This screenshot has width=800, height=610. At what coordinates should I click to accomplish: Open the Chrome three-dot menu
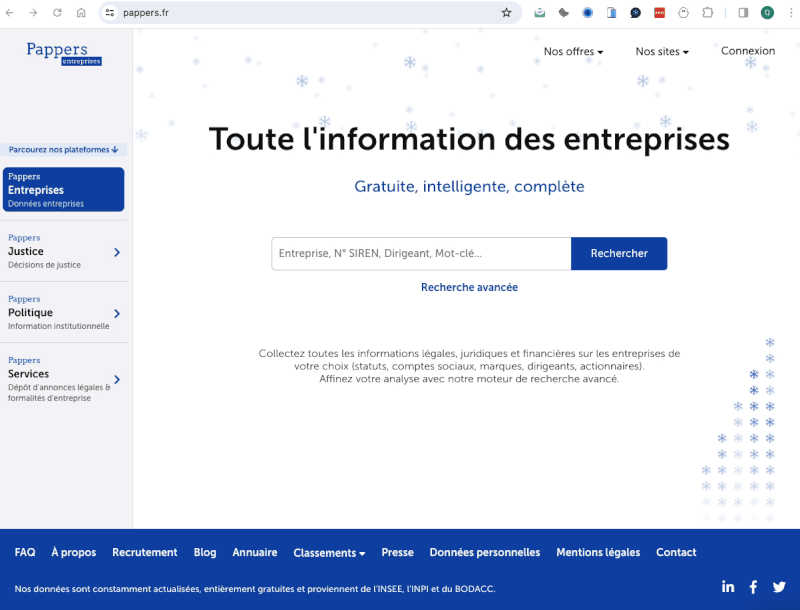point(791,13)
